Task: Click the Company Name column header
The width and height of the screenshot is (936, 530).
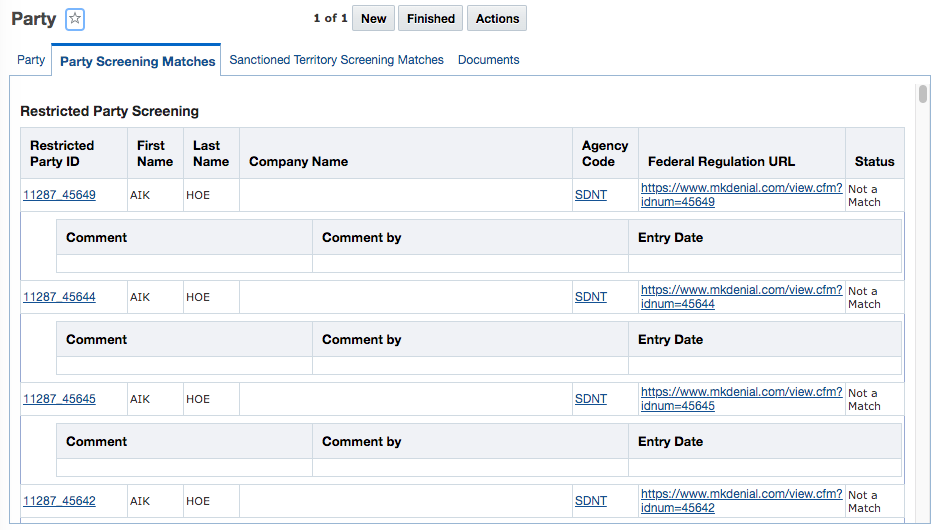Action: coord(298,161)
